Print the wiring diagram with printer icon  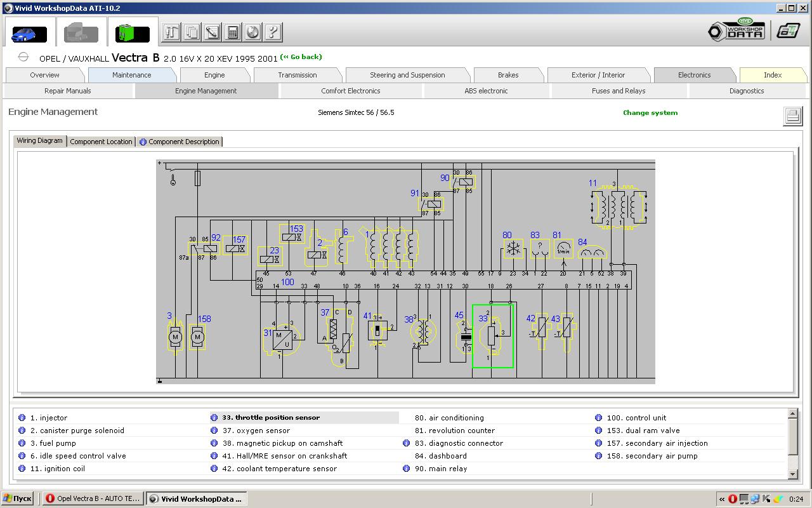[x=792, y=116]
